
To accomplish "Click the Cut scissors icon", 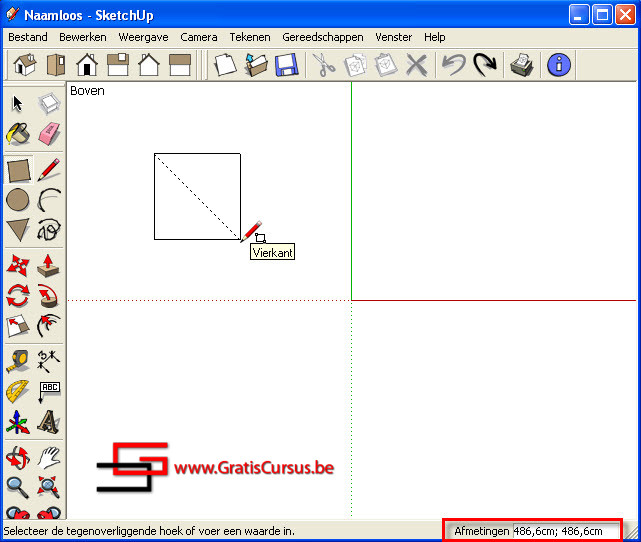I will [324, 65].
